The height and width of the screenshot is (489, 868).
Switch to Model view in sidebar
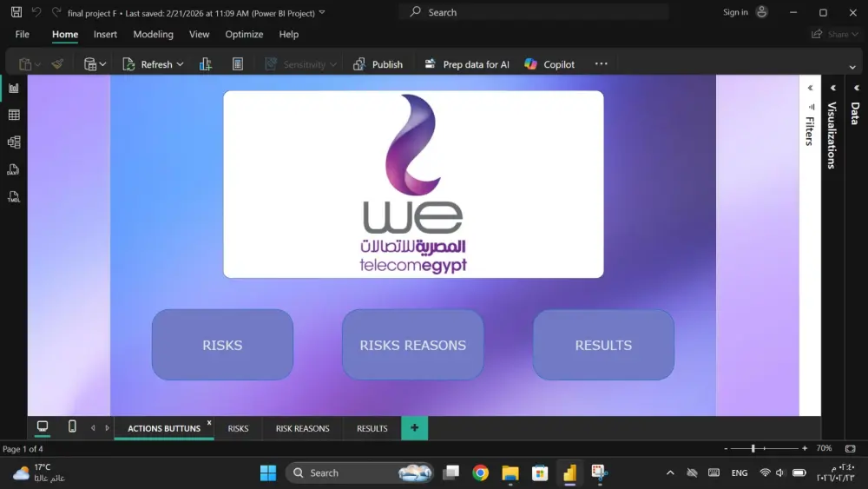(x=14, y=142)
